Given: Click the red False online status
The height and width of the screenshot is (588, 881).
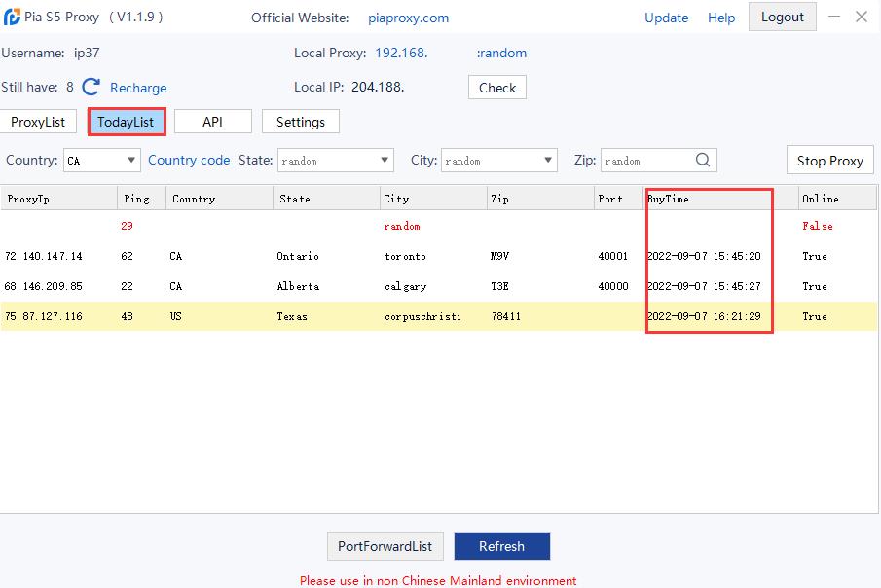Looking at the screenshot, I should [x=818, y=226].
